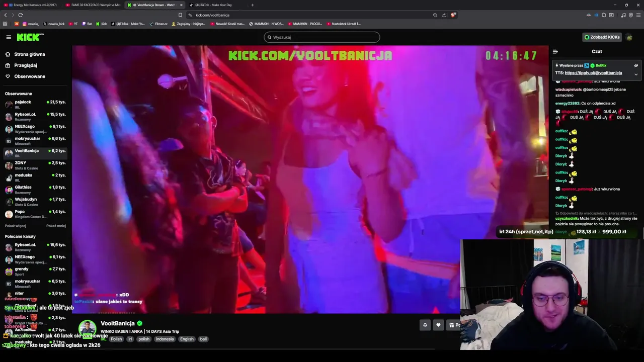Select the bali stream tag
644x362 pixels.
(203, 339)
